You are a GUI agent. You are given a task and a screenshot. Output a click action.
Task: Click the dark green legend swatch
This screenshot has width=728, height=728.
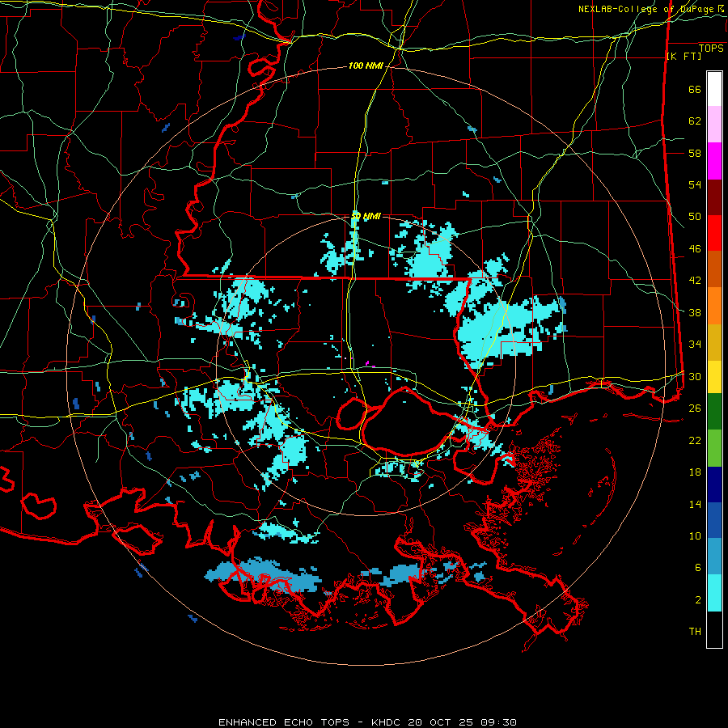tap(714, 412)
